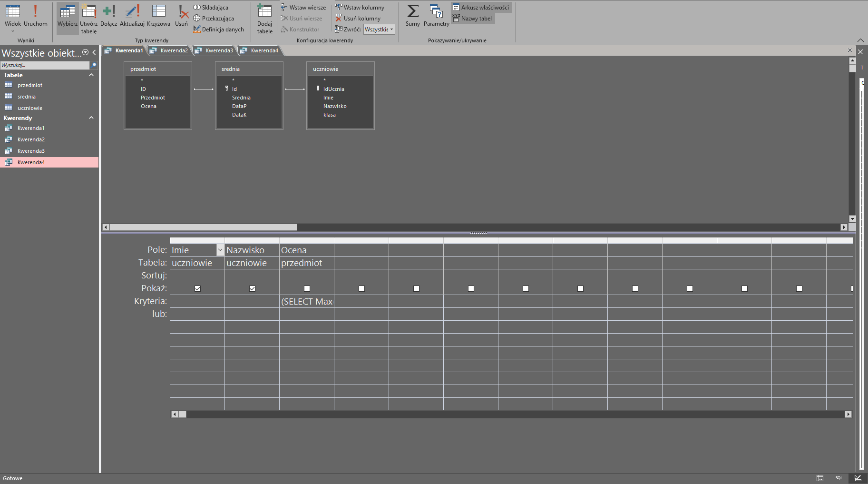Click the Aktualizuj query icon
868x484 pixels.
click(x=132, y=16)
